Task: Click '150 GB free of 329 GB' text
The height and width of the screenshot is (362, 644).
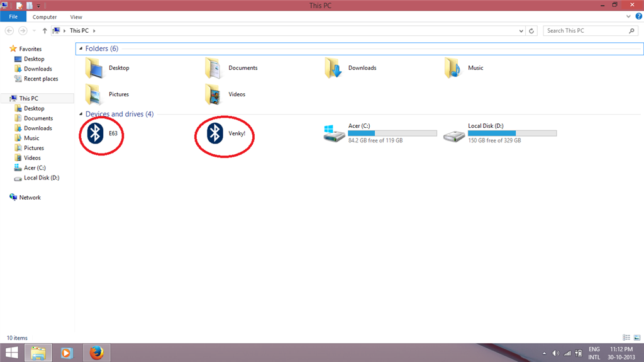Action: [494, 140]
